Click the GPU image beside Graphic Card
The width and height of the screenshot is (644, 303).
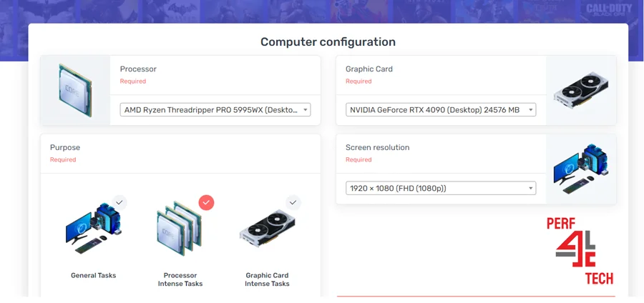click(581, 90)
